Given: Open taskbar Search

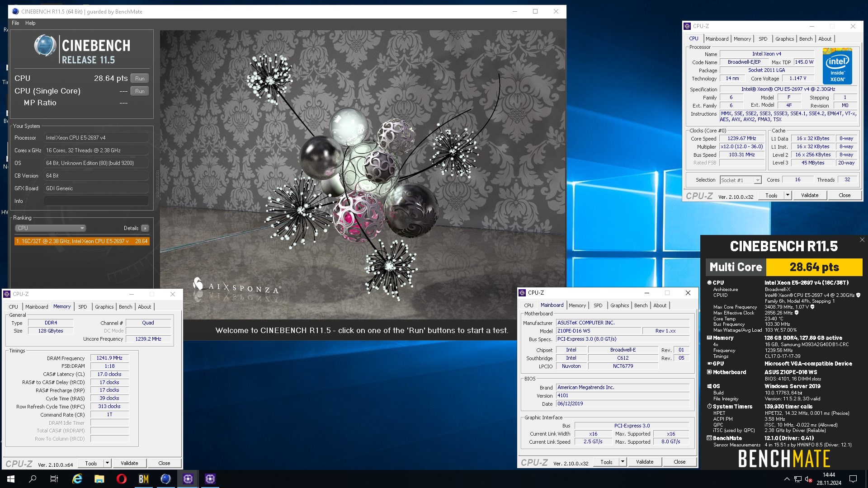Looking at the screenshot, I should pos(33,479).
